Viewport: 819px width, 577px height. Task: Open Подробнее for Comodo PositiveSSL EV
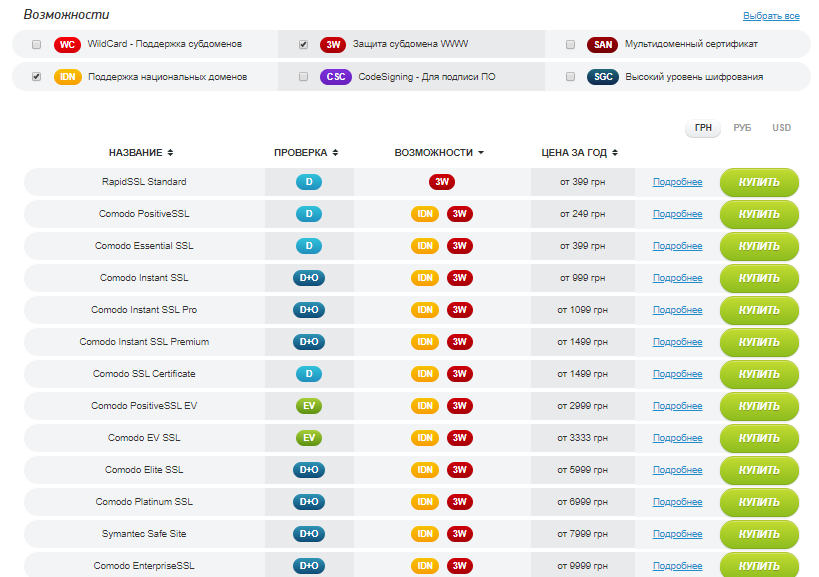(x=677, y=406)
